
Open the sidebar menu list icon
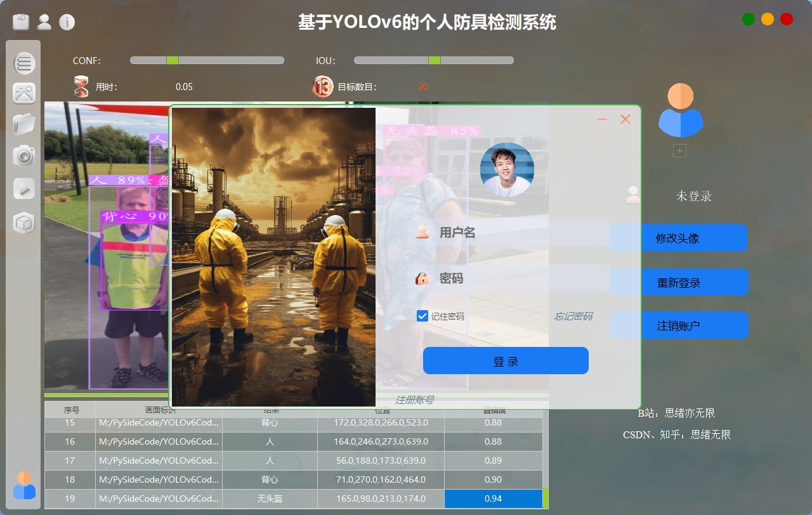tap(24, 63)
